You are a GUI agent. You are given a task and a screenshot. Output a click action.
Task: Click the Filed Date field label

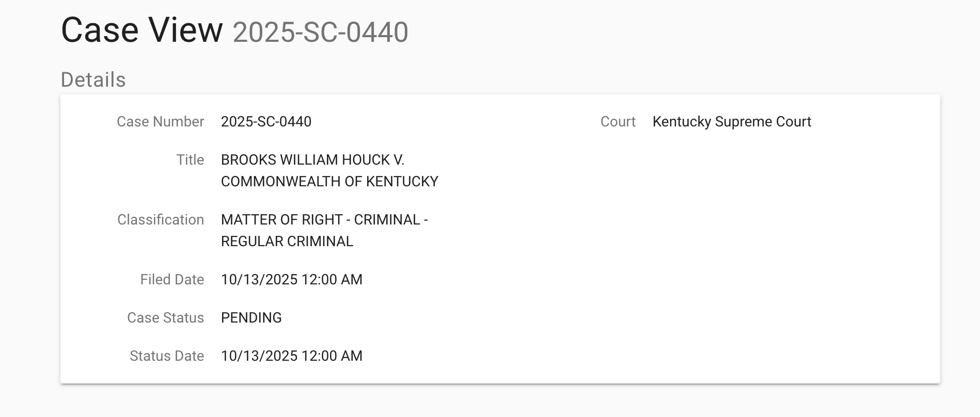point(172,280)
